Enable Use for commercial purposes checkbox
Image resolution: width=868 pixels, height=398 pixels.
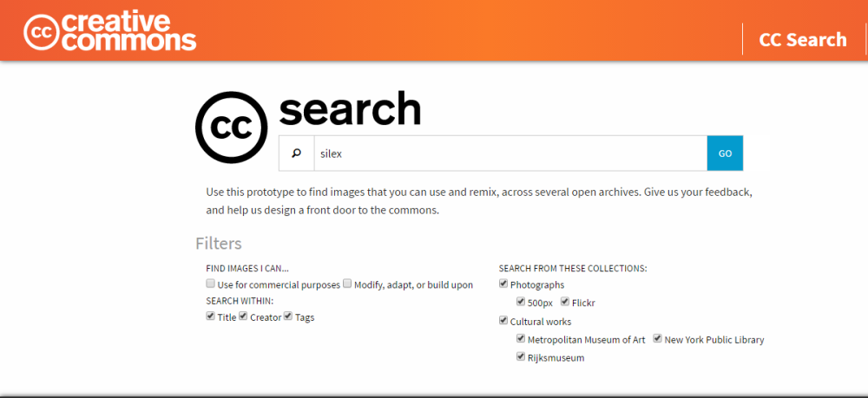tap(210, 284)
